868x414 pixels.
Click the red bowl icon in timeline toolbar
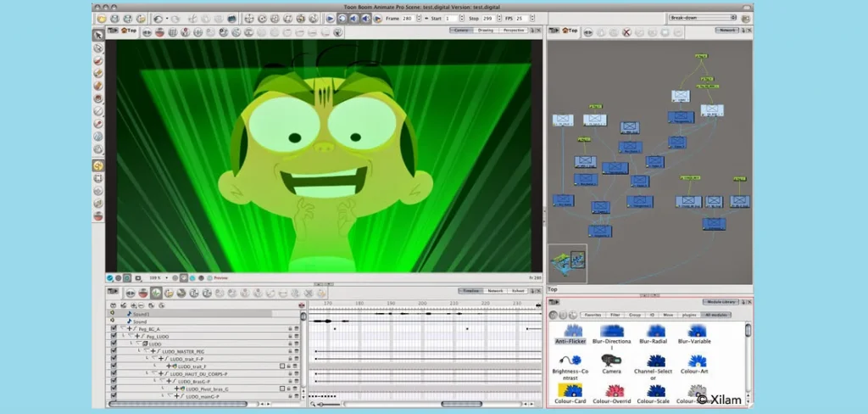[143, 294]
